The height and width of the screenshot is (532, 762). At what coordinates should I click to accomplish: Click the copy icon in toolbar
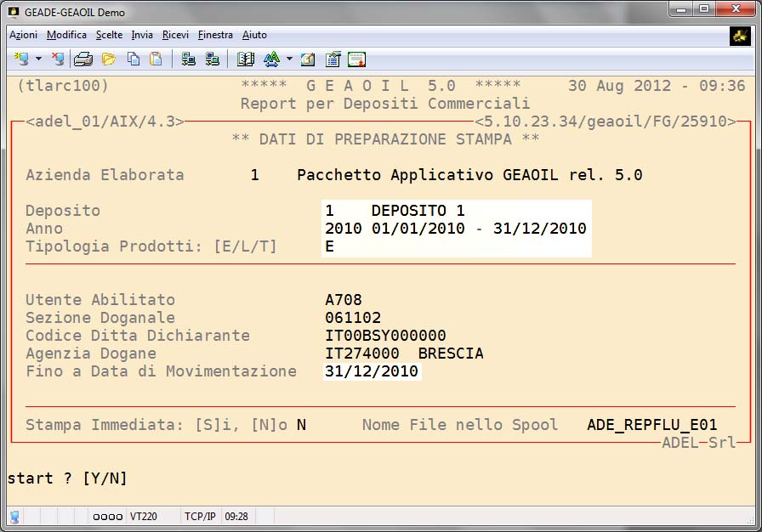pos(133,59)
